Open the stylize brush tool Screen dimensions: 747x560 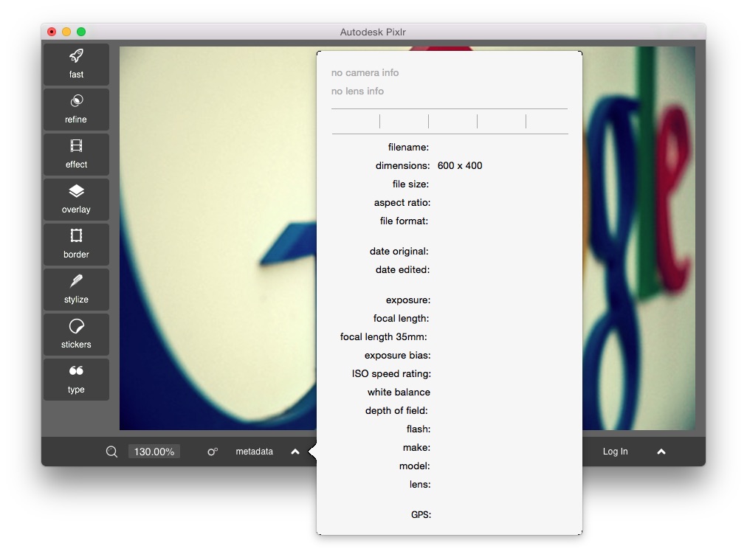76,289
